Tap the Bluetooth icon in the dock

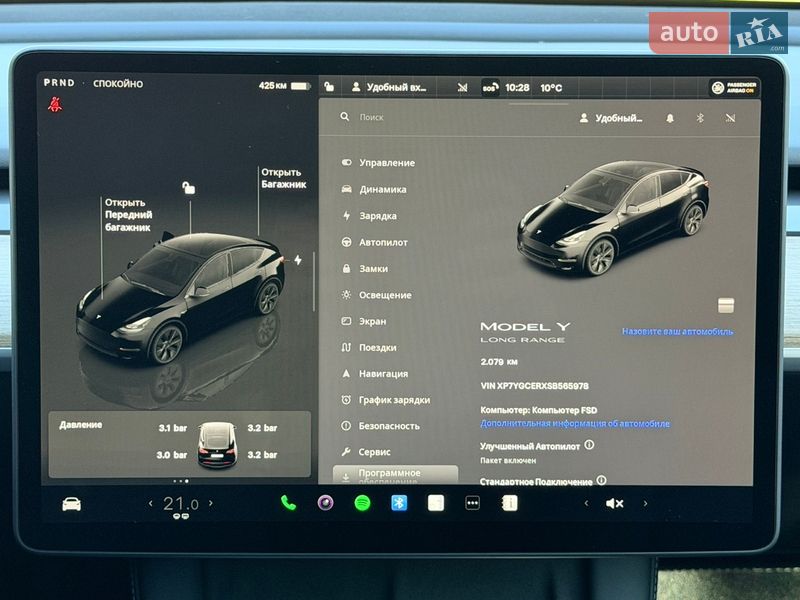pos(397,505)
